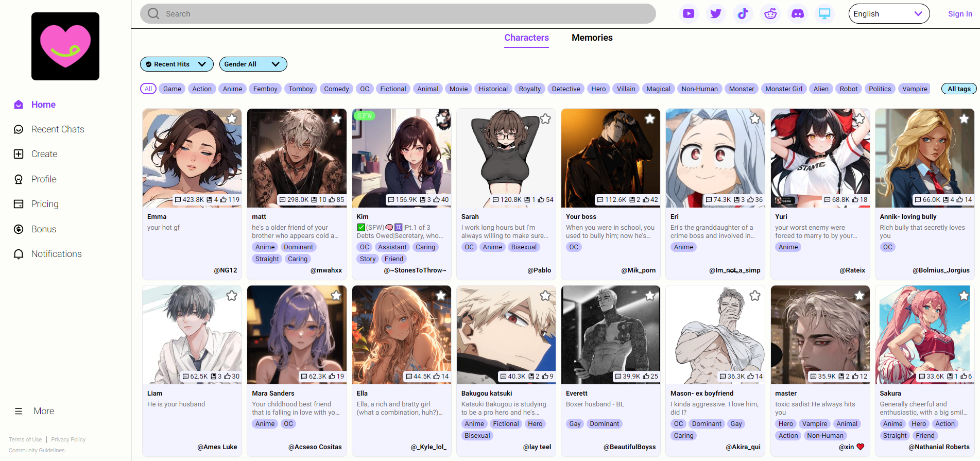The image size is (980, 461).
Task: Toggle the star on Your boss card
Action: coord(650,119)
